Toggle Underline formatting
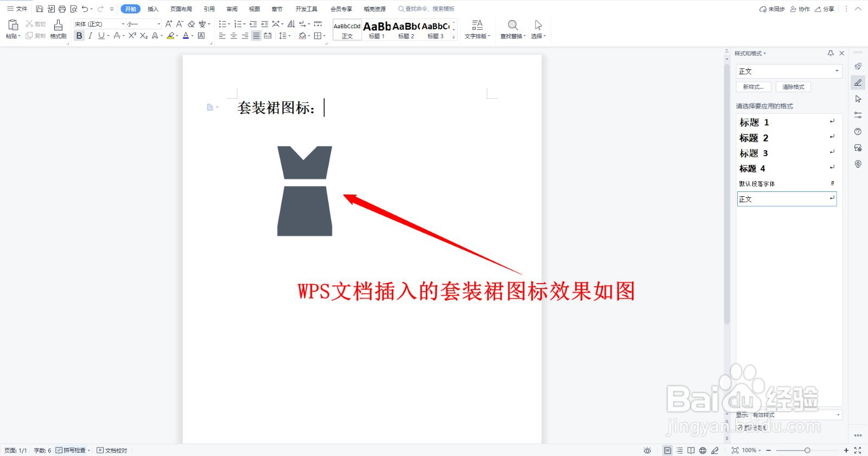The height and width of the screenshot is (456, 868). coord(101,36)
